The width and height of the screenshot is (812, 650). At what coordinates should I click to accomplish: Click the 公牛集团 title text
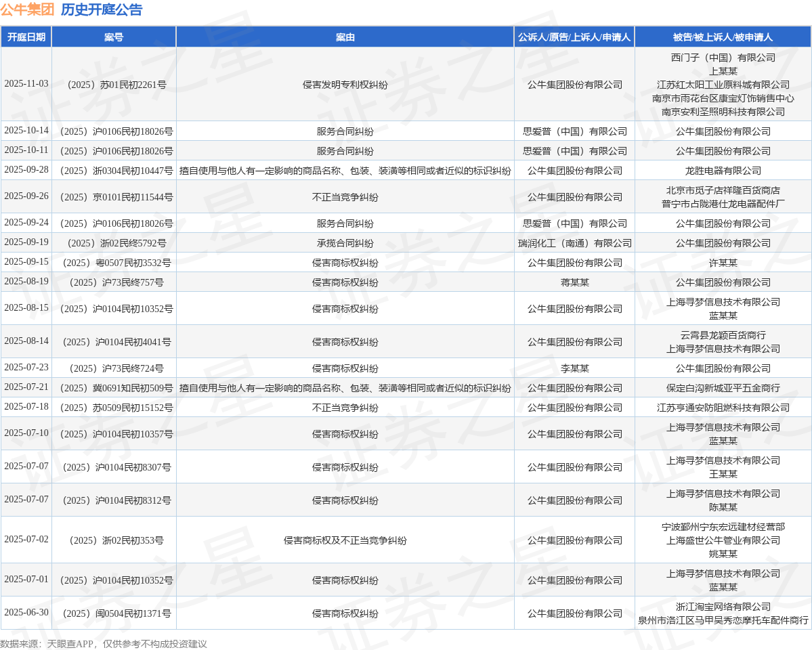[x=27, y=9]
